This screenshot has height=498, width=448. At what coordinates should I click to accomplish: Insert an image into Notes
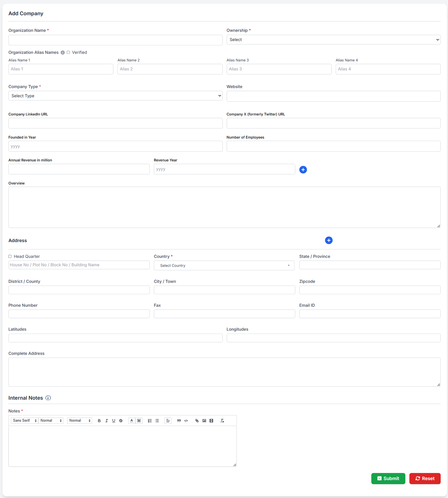coord(204,421)
